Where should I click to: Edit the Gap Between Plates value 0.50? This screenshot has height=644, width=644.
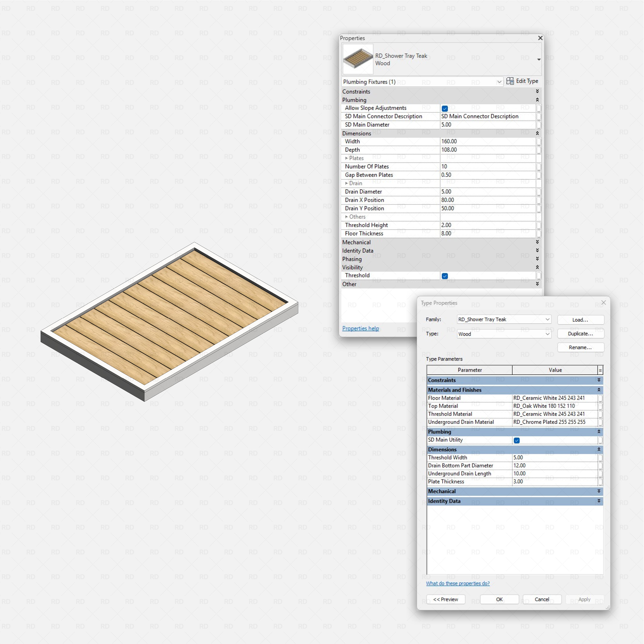488,175
